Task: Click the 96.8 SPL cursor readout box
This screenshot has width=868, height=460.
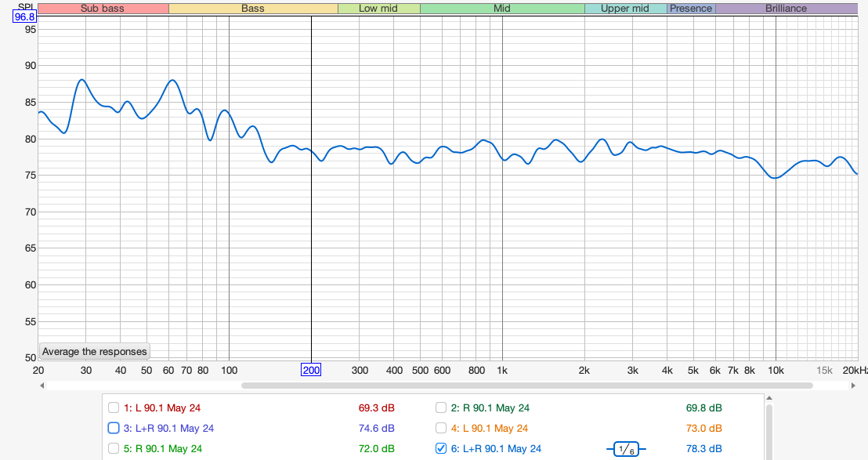Action: pos(24,17)
